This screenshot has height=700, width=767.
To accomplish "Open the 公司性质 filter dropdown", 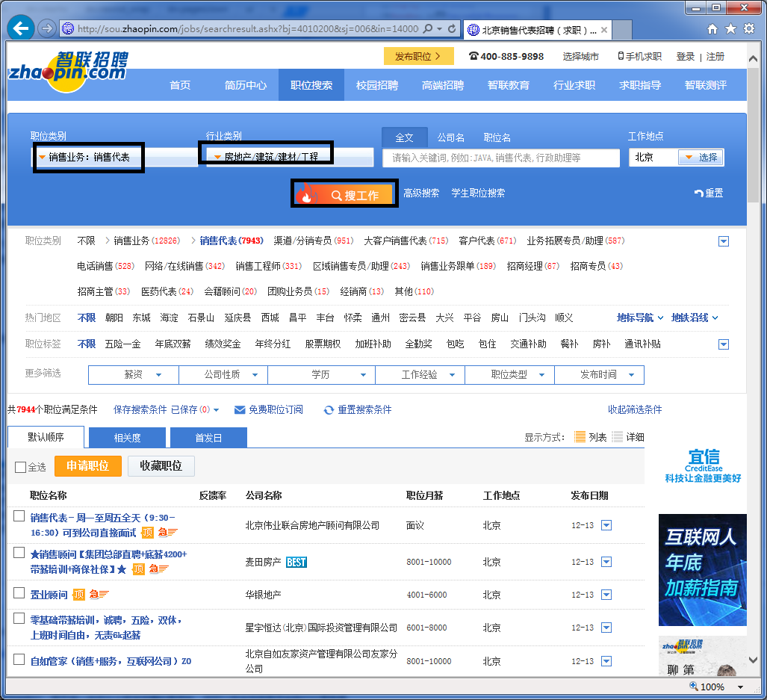I will point(223,375).
